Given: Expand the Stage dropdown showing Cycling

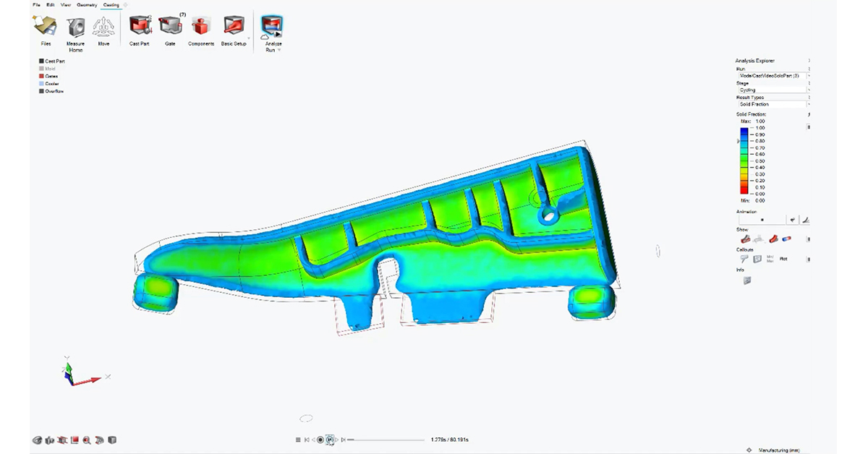Looking at the screenshot, I should 773,90.
